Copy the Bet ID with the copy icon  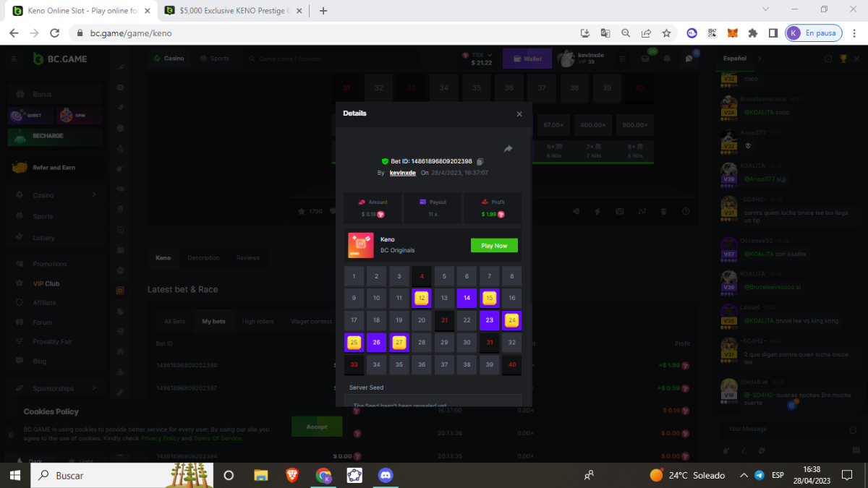click(480, 161)
